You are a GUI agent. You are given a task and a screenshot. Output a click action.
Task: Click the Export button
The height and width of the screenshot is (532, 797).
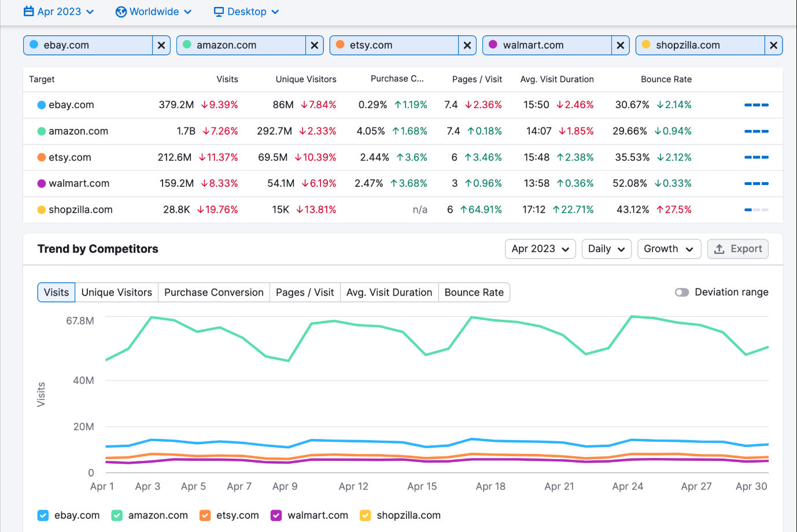coord(737,249)
